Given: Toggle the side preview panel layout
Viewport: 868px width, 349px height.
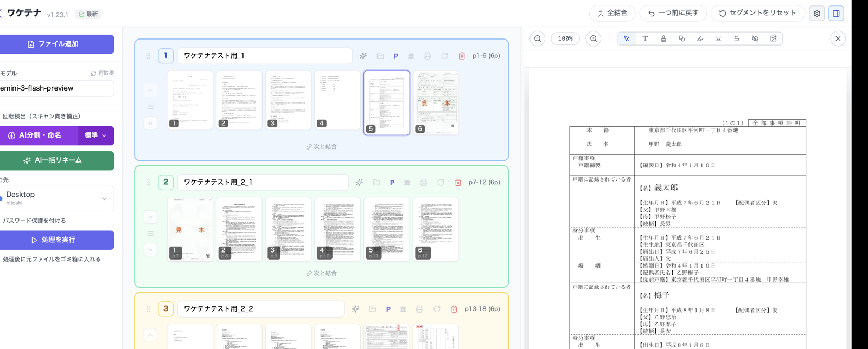Looking at the screenshot, I should [837, 14].
